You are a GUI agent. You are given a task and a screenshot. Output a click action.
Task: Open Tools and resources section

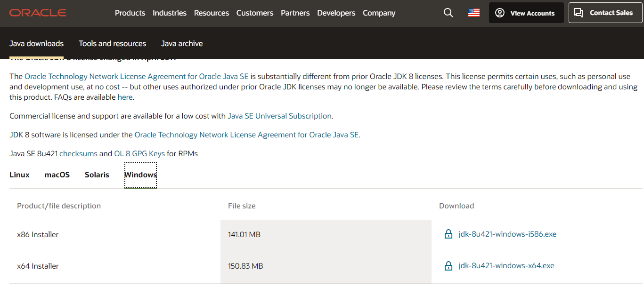pyautogui.click(x=112, y=43)
